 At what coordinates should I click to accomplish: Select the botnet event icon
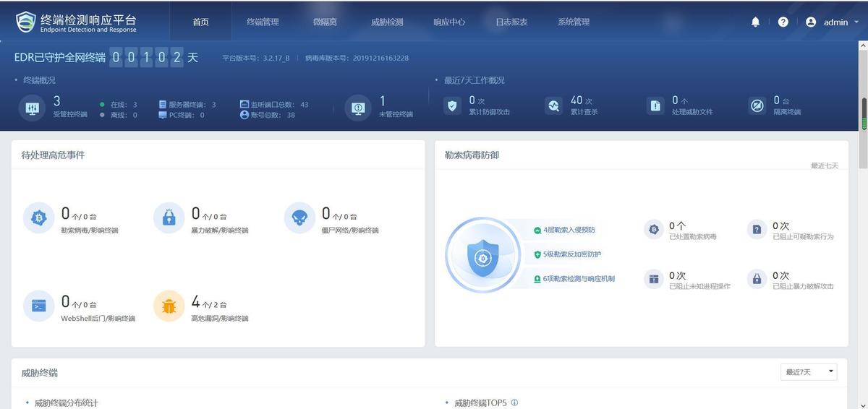(x=299, y=218)
